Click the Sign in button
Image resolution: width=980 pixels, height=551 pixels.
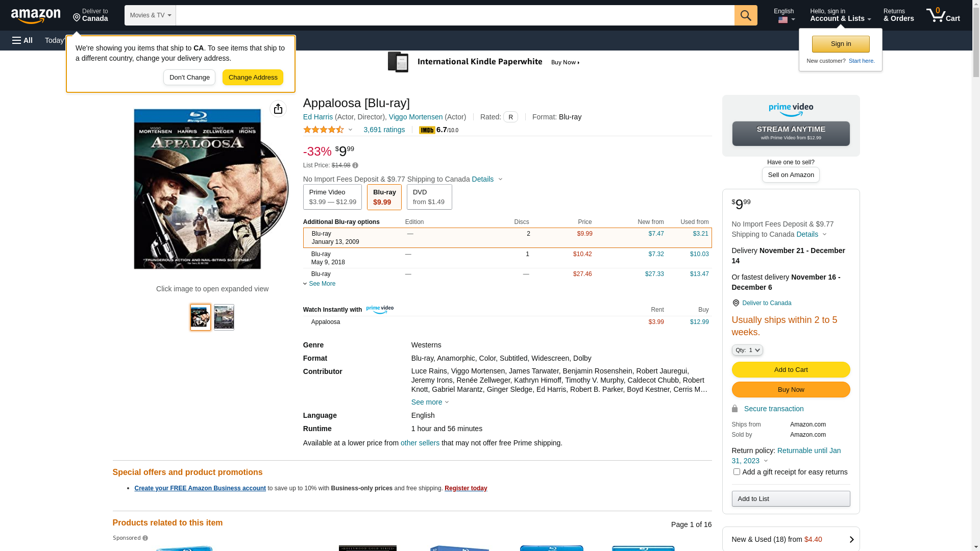tap(841, 44)
